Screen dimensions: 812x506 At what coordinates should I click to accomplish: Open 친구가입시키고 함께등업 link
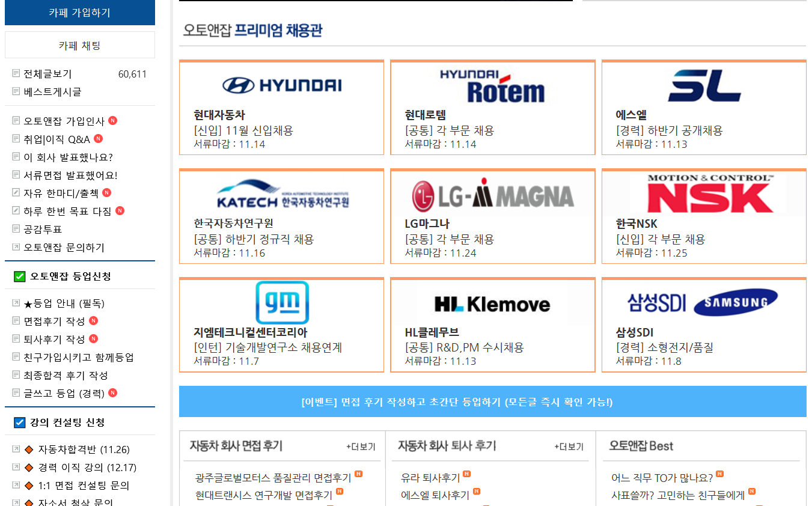point(79,357)
